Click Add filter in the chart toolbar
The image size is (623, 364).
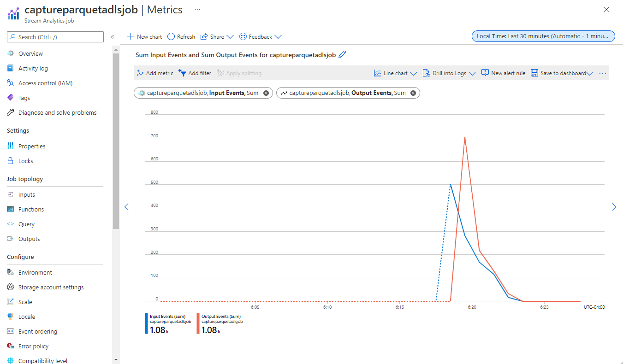coord(195,73)
